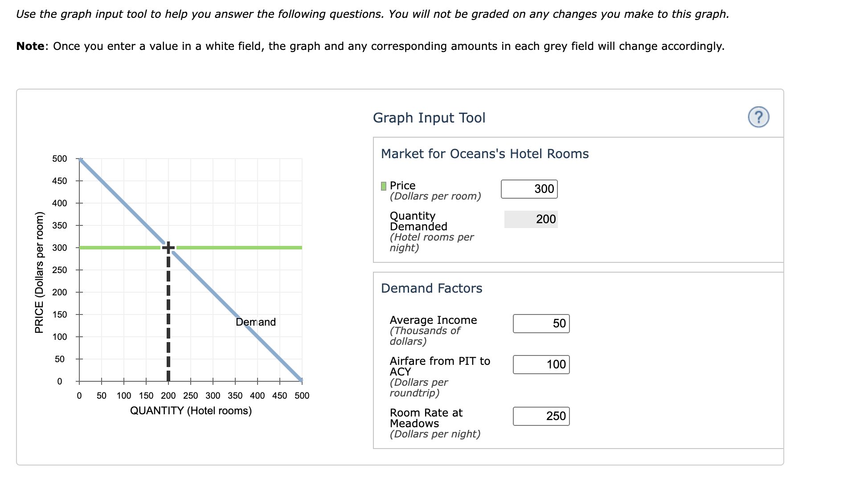Select the Average Income input box
This screenshot has width=868, height=490.
tap(541, 324)
